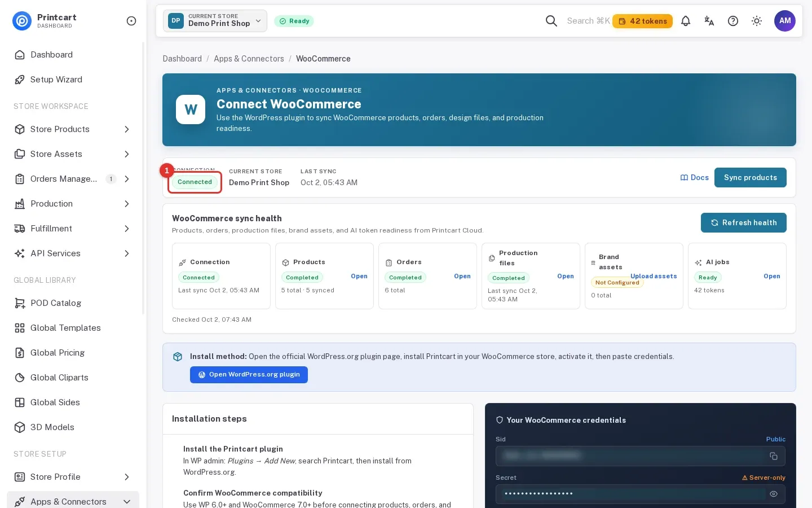Click Upload assets in Brand assets card

pyautogui.click(x=654, y=276)
